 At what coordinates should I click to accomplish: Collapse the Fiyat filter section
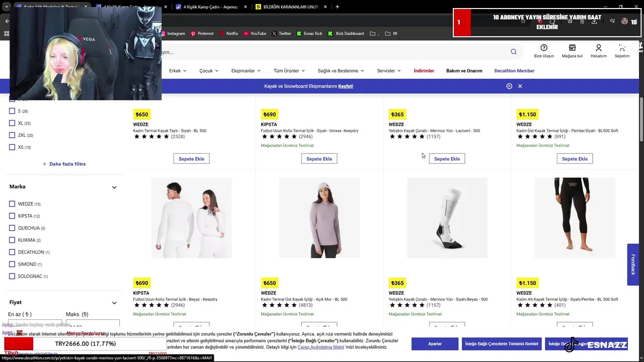pos(114,303)
